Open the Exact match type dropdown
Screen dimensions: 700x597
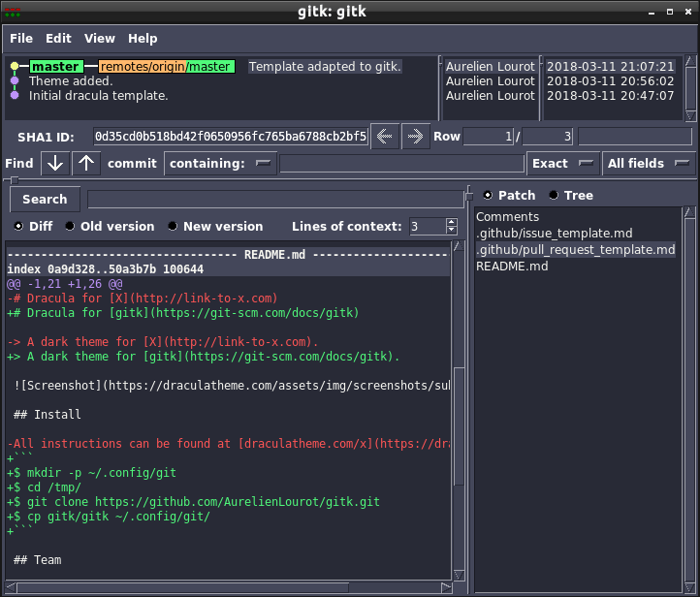[x=562, y=164]
